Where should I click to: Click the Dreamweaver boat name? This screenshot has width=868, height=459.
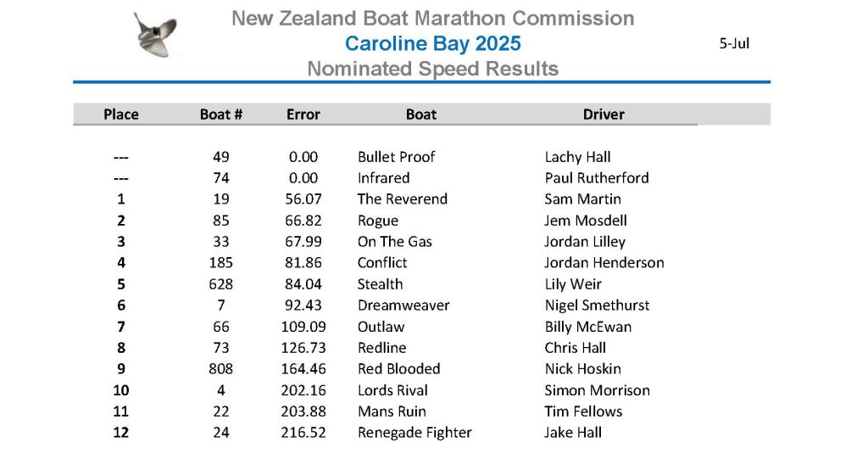tap(403, 305)
